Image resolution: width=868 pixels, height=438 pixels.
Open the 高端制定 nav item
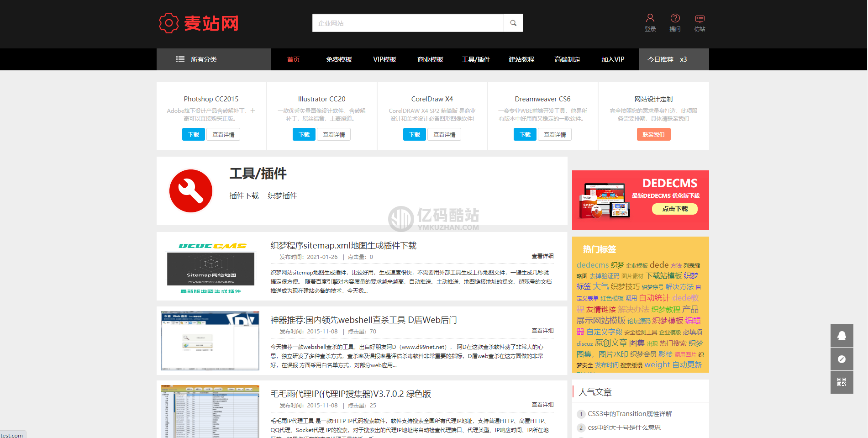[567, 59]
